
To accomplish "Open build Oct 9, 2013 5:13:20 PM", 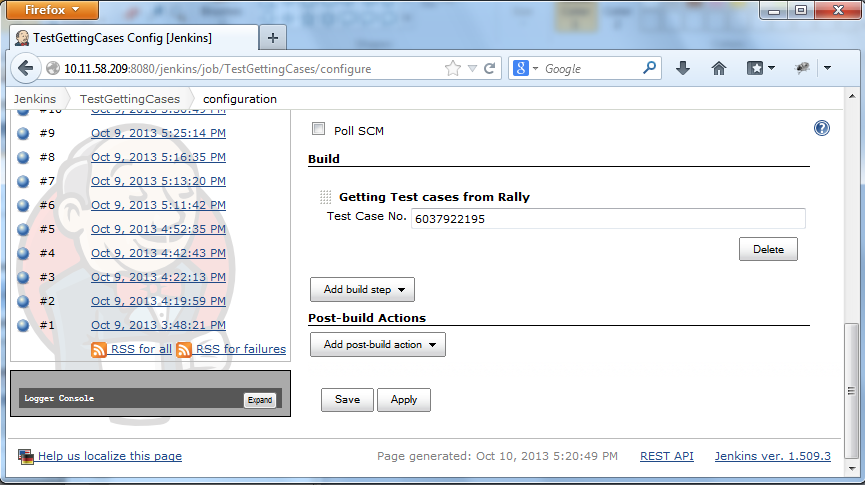I will click(x=158, y=181).
